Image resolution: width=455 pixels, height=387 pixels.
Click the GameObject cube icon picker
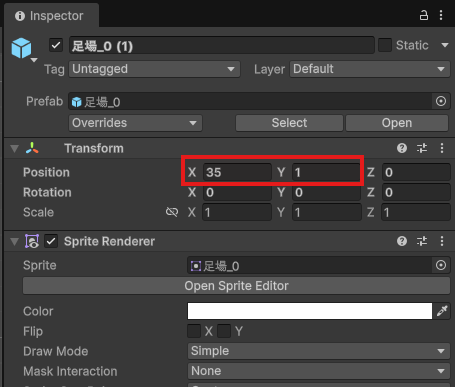[22, 48]
